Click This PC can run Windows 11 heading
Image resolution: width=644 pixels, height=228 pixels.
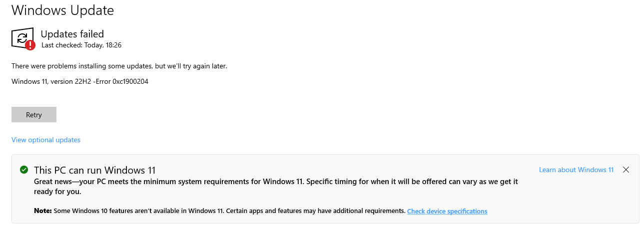coord(94,170)
